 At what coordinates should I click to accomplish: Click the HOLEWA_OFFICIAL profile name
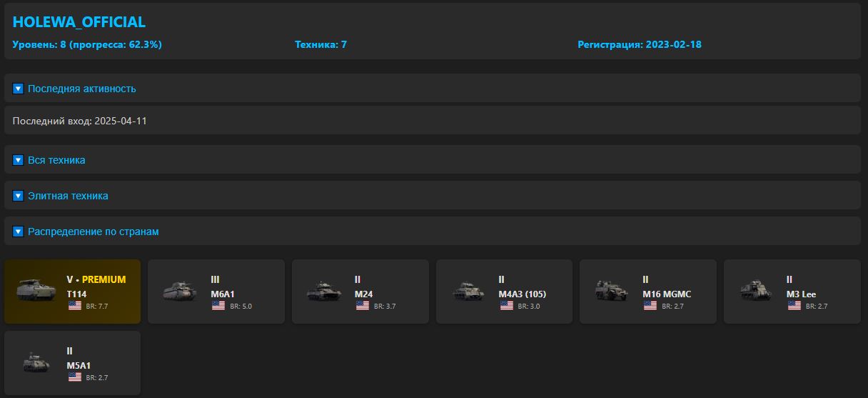point(79,22)
